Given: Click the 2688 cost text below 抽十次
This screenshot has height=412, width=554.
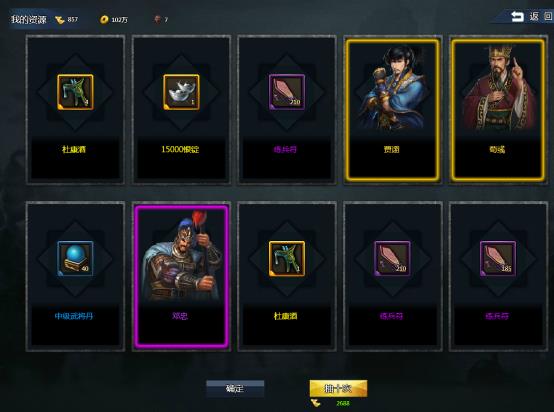Looking at the screenshot, I should (x=343, y=403).
